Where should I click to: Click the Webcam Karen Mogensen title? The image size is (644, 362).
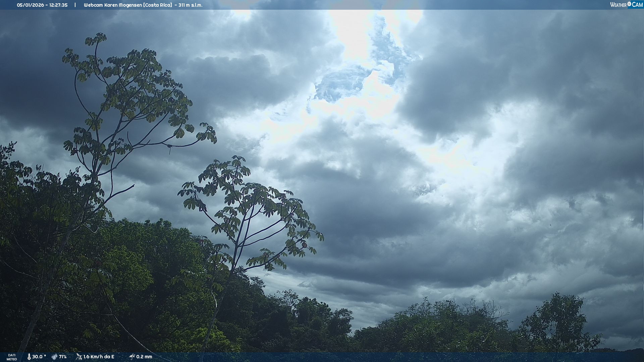tap(113, 5)
